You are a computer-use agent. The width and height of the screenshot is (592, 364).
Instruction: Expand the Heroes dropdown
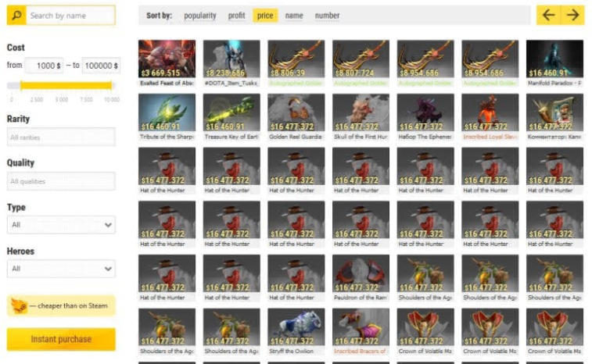click(61, 269)
